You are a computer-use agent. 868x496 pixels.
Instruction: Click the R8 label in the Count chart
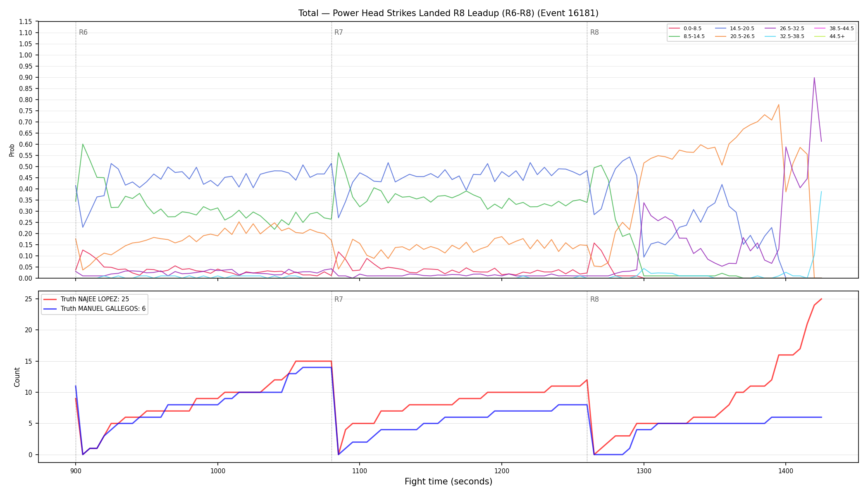[x=594, y=300]
